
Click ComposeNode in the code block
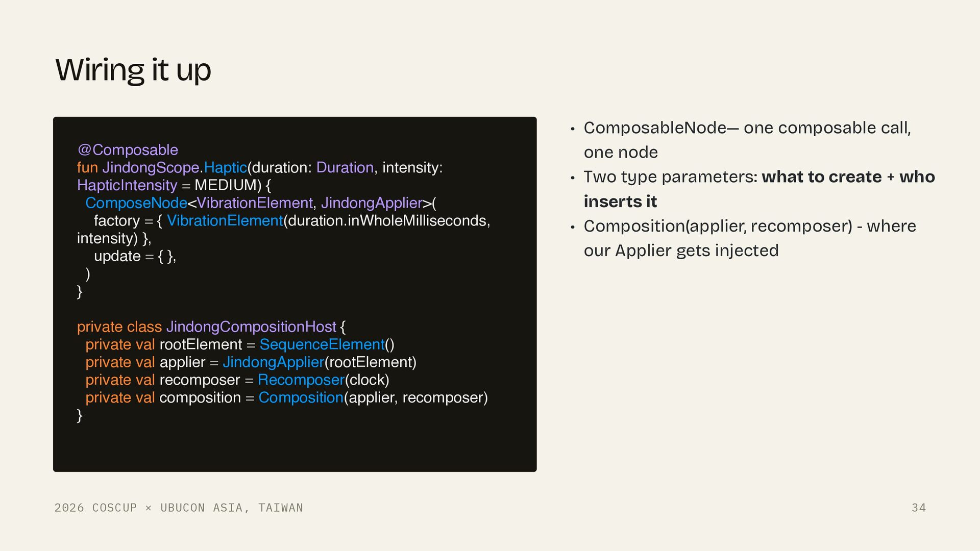(x=136, y=203)
